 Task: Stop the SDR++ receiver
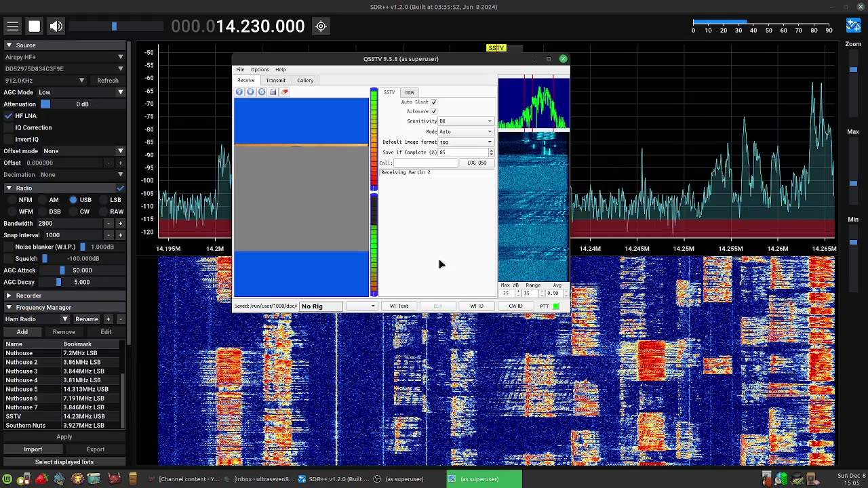[x=35, y=26]
